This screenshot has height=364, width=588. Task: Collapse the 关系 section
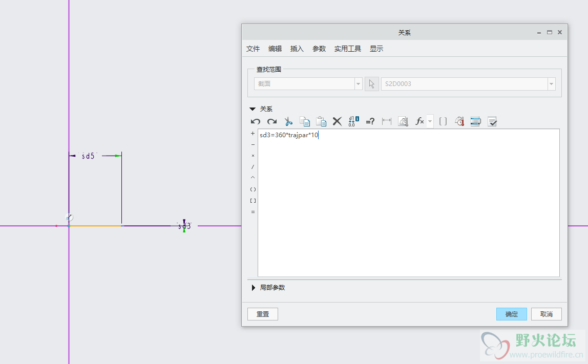click(x=253, y=109)
